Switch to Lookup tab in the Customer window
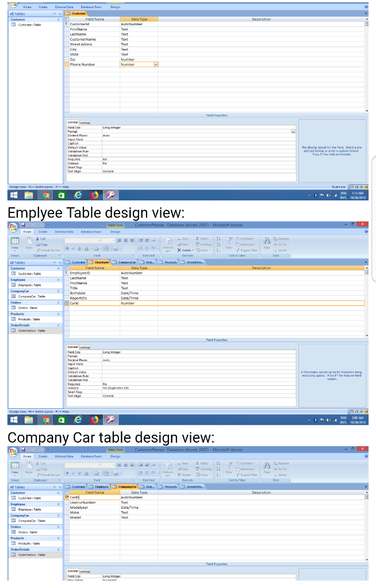This screenshot has width=376, height=588. [x=85, y=123]
